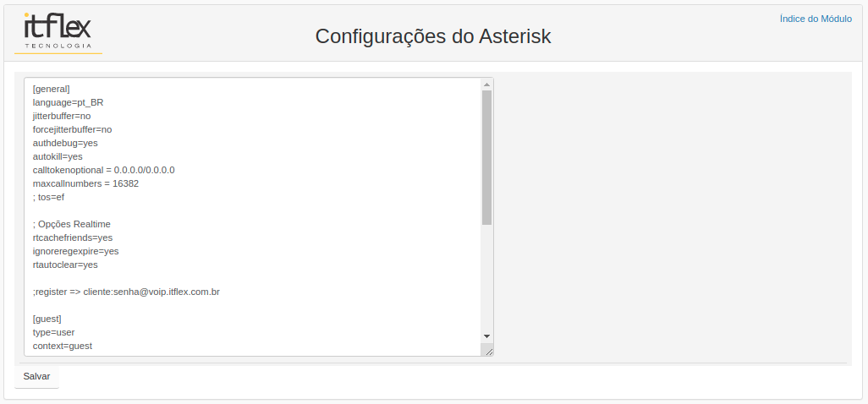Screen dimensions: 868x404
Task: Click the jitterbuffer=no line
Action: [x=62, y=116]
